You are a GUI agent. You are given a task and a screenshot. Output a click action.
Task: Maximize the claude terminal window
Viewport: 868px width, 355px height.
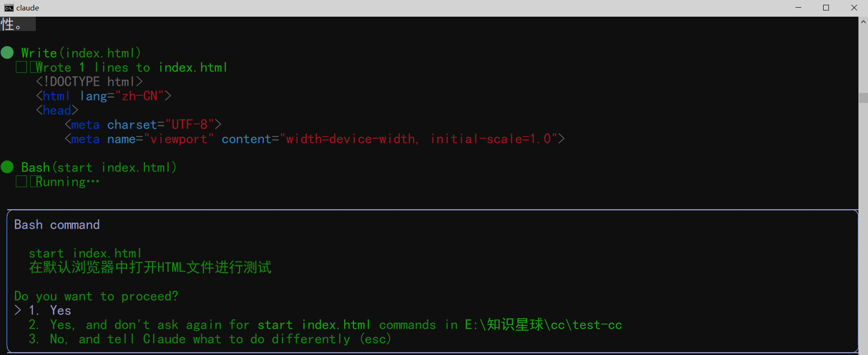pos(826,8)
